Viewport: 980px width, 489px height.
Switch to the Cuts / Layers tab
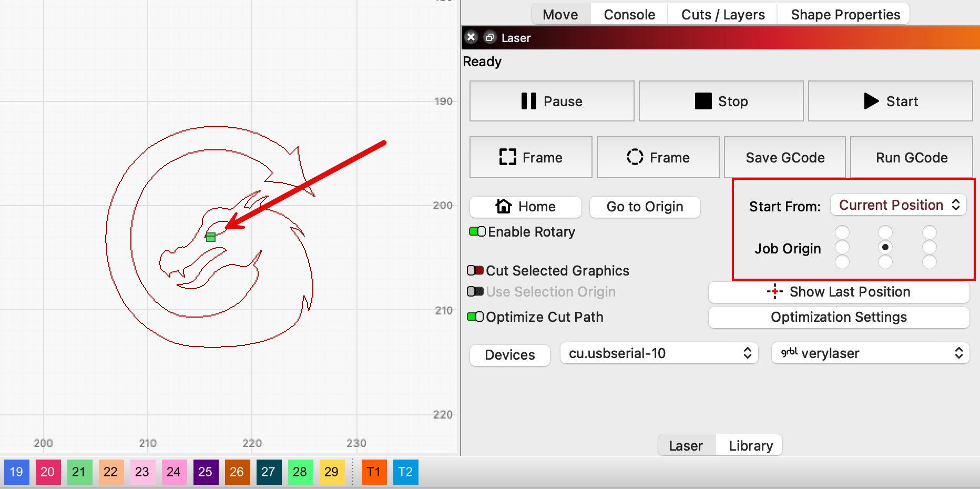(722, 15)
